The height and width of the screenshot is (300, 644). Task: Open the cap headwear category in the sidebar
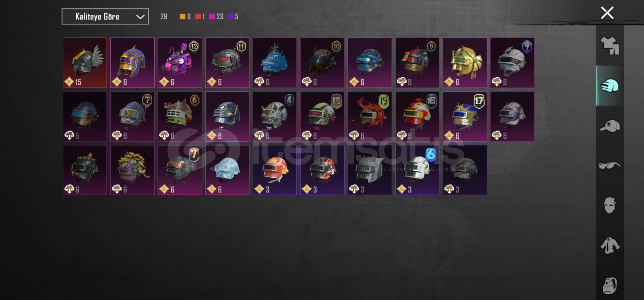[610, 126]
